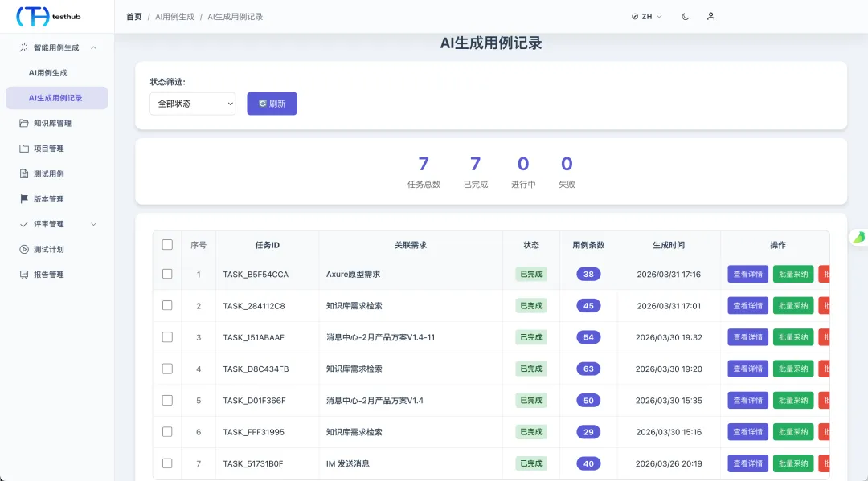Select the 版本管理 flag icon
The height and width of the screenshot is (481, 868).
(x=24, y=199)
